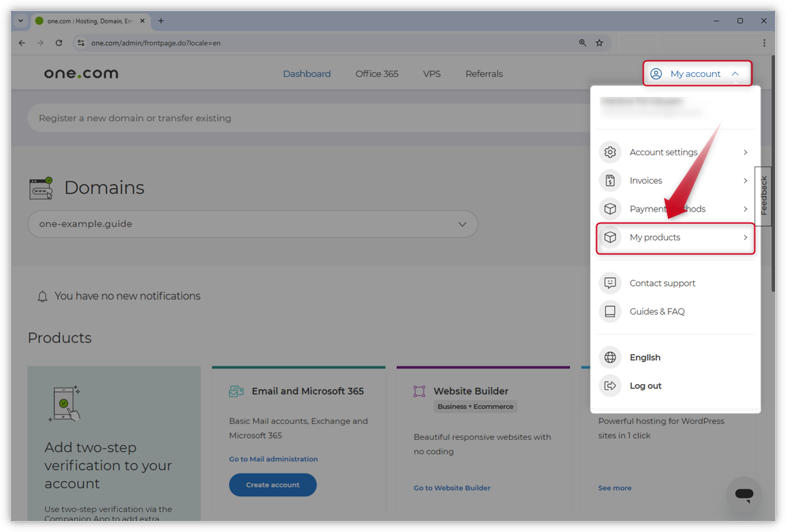The image size is (786, 532).
Task: Click the Create account button
Action: (x=272, y=485)
